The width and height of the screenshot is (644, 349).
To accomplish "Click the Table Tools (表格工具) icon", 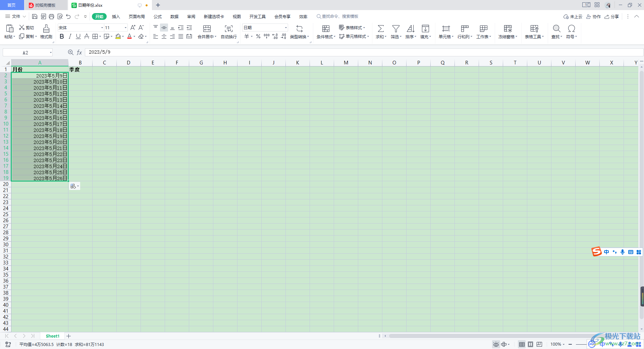I will click(534, 29).
